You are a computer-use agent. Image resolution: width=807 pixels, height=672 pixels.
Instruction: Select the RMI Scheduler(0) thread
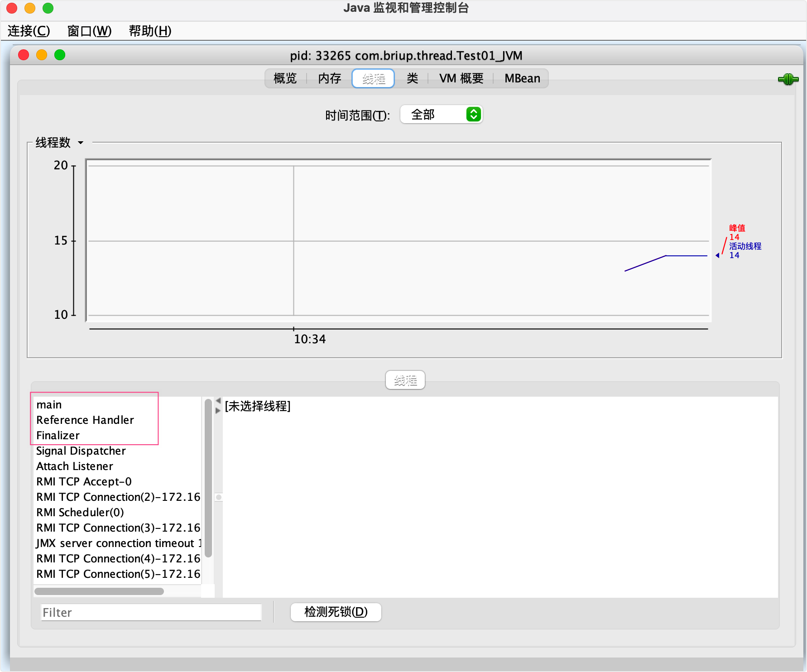pos(117,513)
